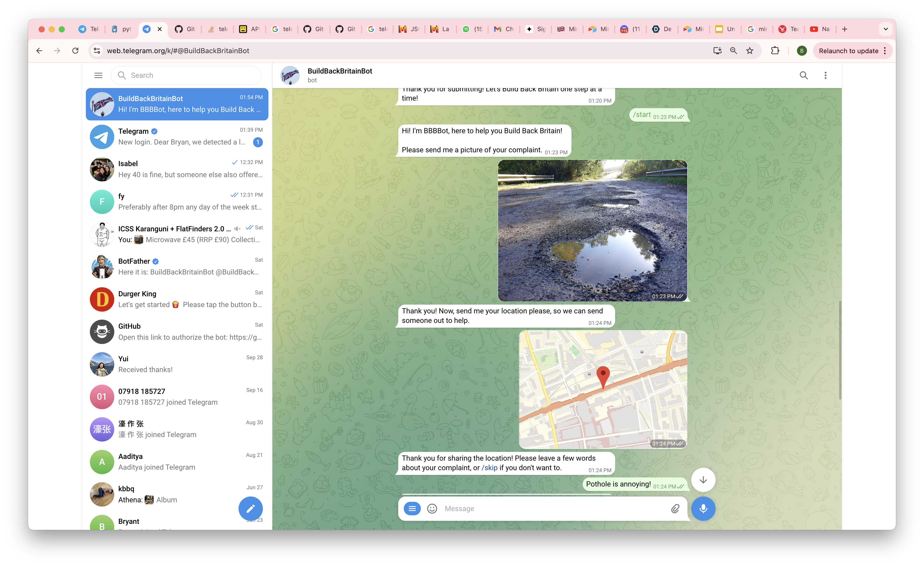Click the new message pencil button
This screenshot has width=924, height=567.
coord(250,509)
